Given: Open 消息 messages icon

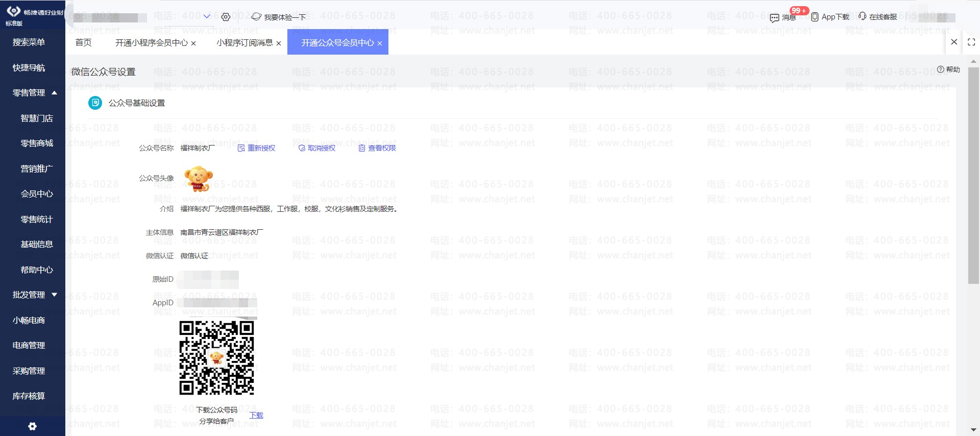Looking at the screenshot, I should click(x=774, y=18).
